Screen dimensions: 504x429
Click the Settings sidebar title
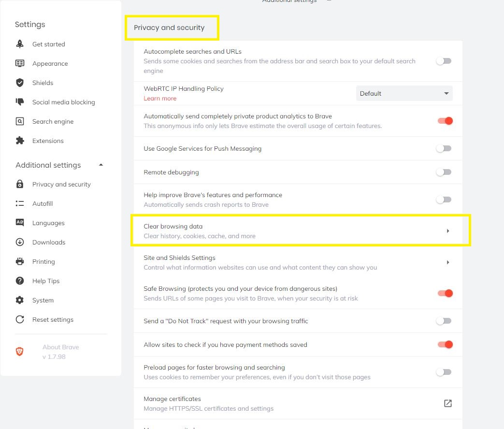coord(30,25)
